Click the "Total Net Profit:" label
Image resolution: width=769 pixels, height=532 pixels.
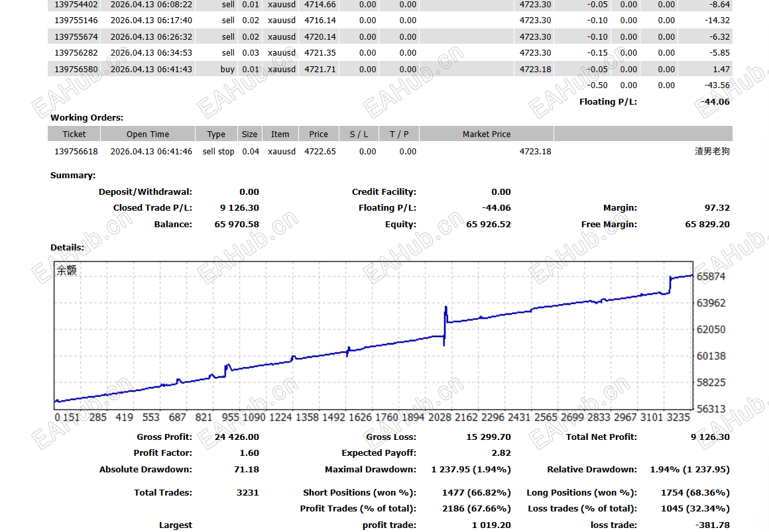tap(601, 437)
